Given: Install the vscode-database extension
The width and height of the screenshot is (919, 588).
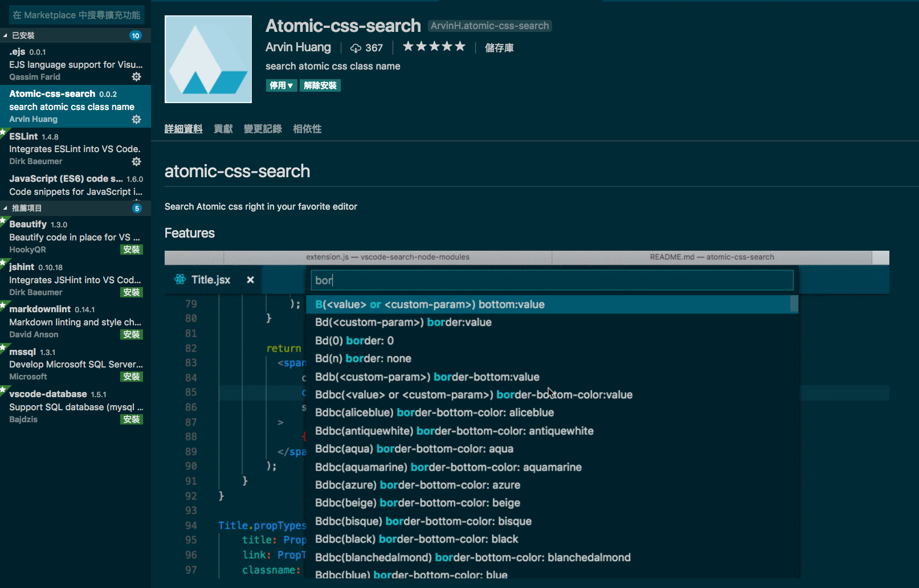Looking at the screenshot, I should pyautogui.click(x=132, y=419).
